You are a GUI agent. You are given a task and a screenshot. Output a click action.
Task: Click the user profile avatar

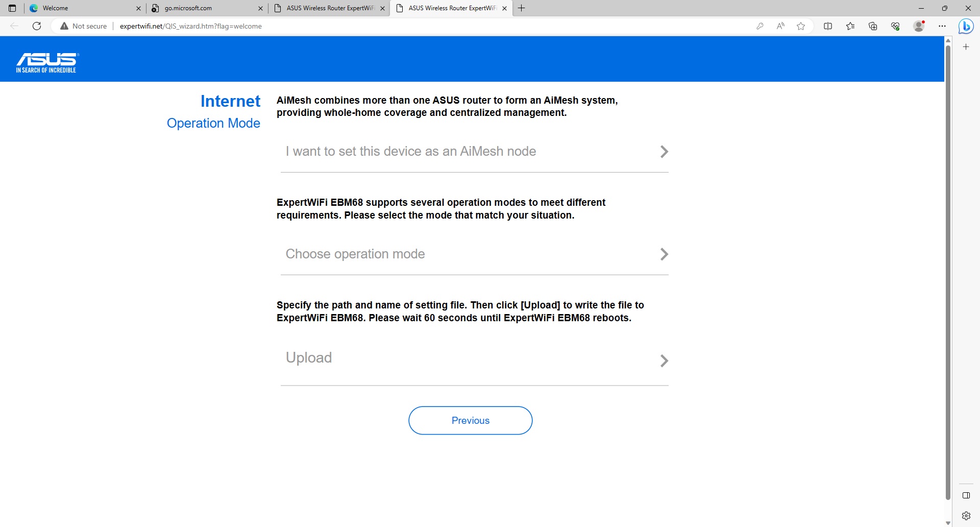coord(919,26)
